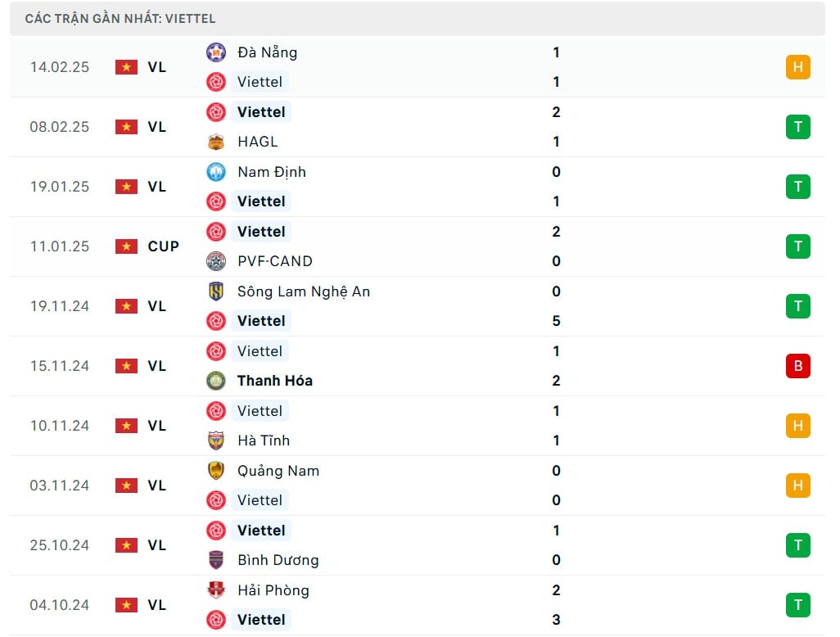Click the PVF-CAND team crest
Viewport: 840px width, 637px height.
coord(216,261)
